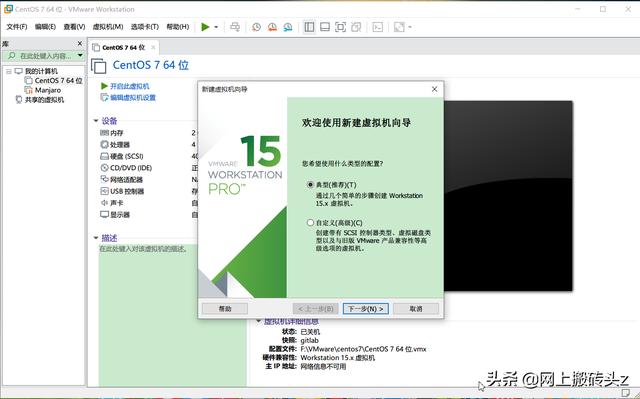Click the Unity mode toolbar icon
Image resolution: width=640 pixels, height=399 pixels.
(x=356, y=27)
